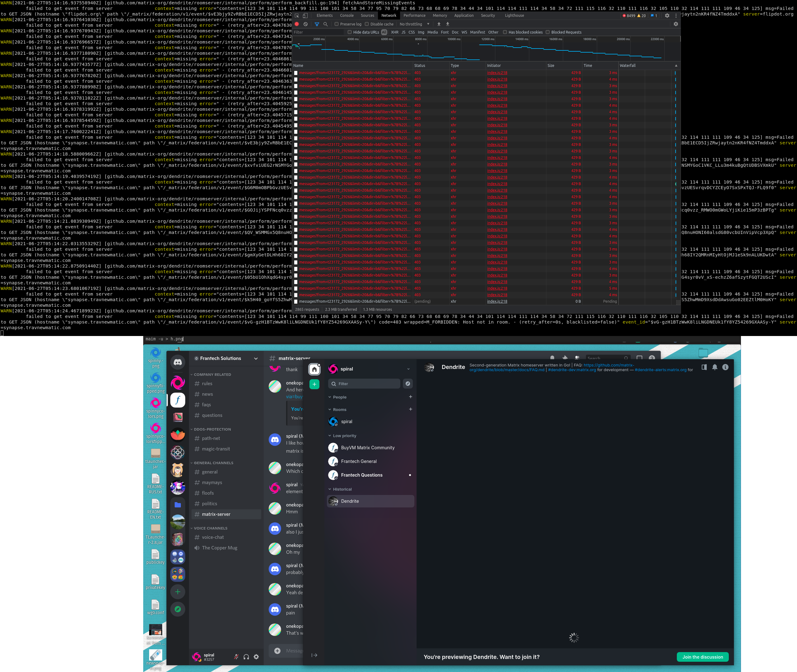Open the BuyVM Matrix Community room
797x672 pixels.
(370, 448)
